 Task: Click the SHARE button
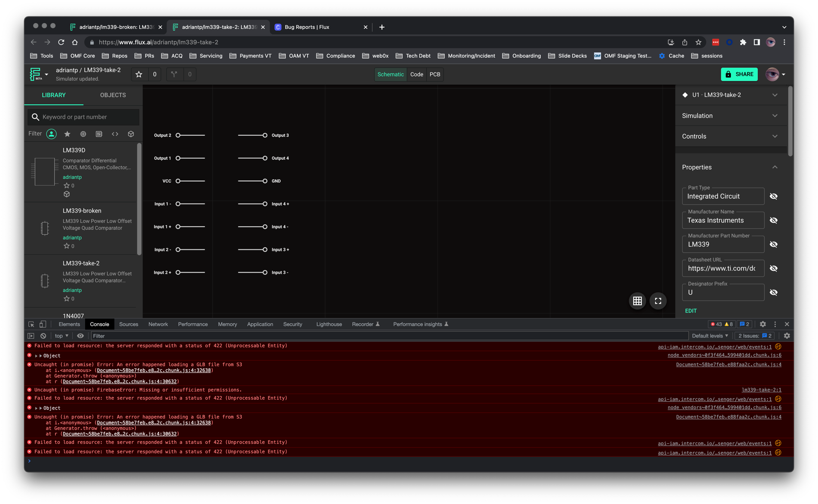pyautogui.click(x=739, y=74)
